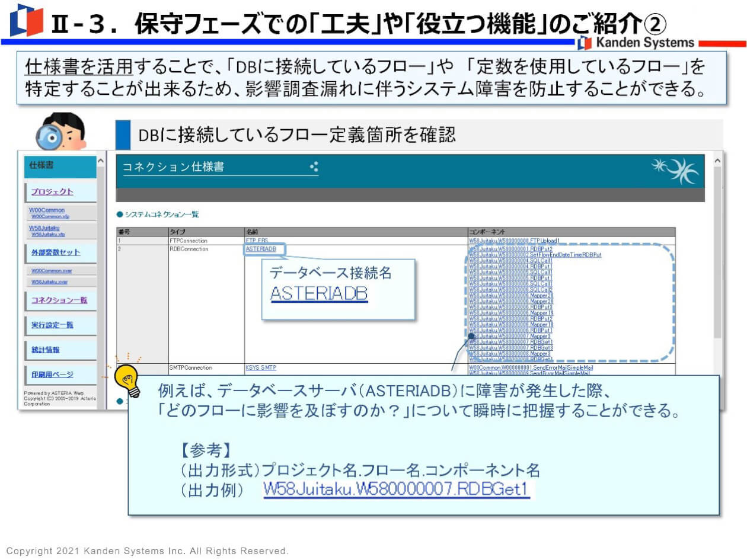Open the W580000005.RDBPut1 component link
747x560 pixels.
coord(511,278)
